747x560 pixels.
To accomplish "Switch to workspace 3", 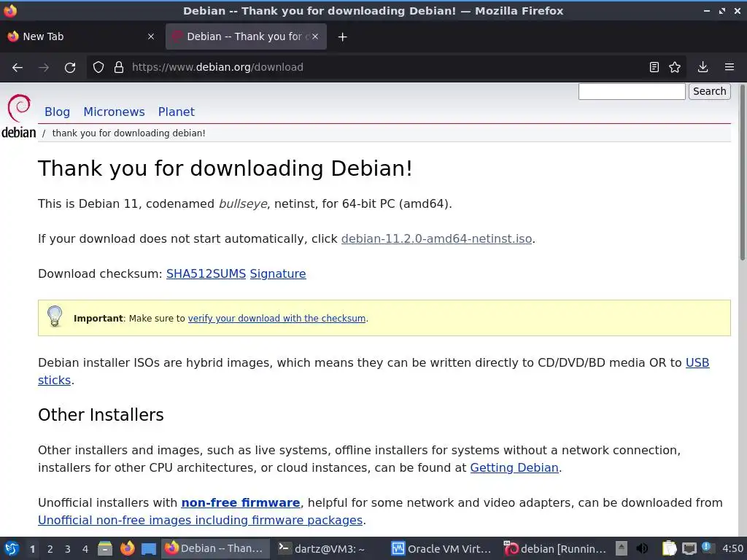I will click(x=68, y=549).
